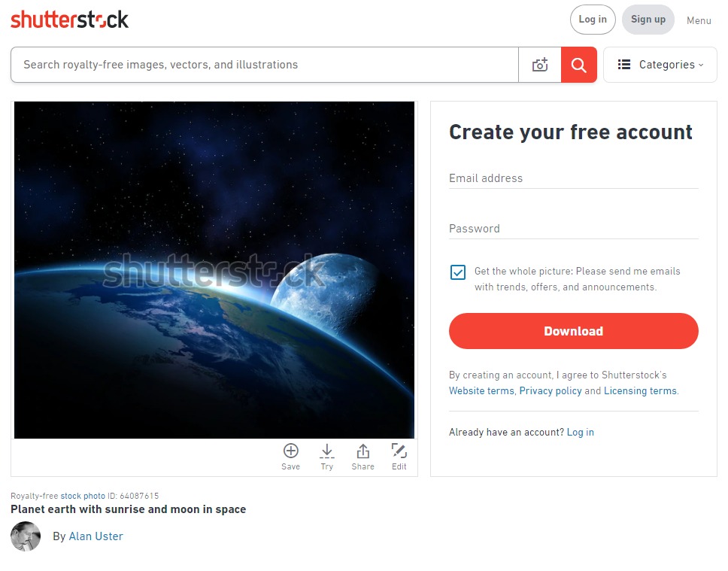Open search by image camera icon
The height and width of the screenshot is (571, 728).
pyautogui.click(x=539, y=65)
